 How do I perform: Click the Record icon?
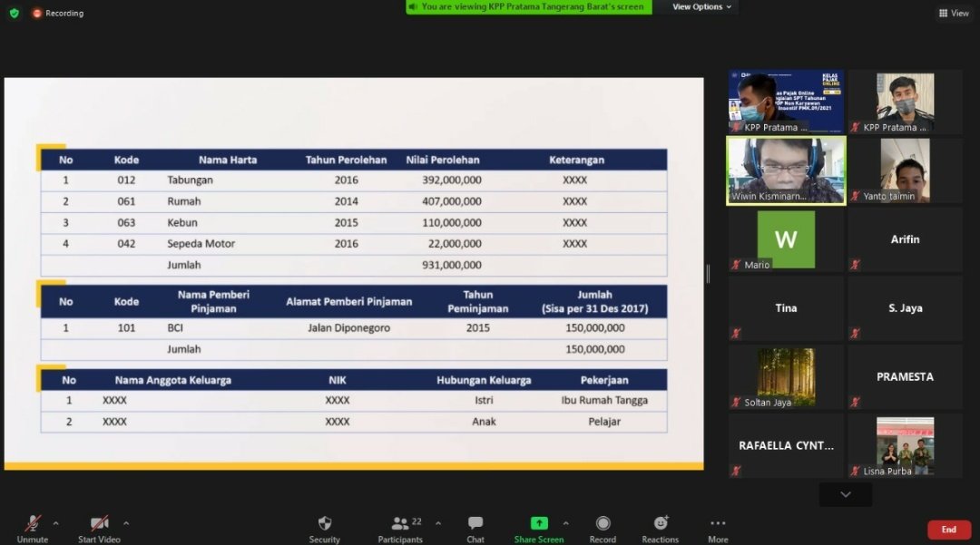pyautogui.click(x=603, y=524)
